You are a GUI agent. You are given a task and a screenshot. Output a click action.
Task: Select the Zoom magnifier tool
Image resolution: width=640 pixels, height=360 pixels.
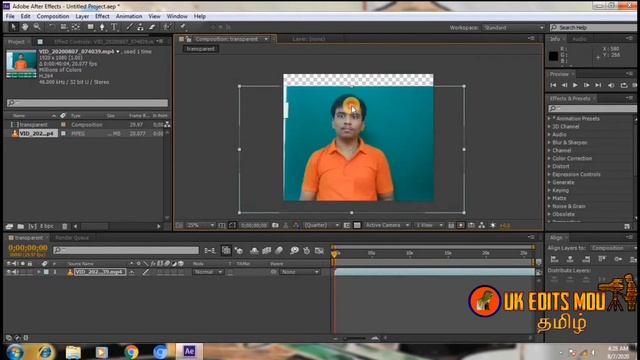(37, 27)
